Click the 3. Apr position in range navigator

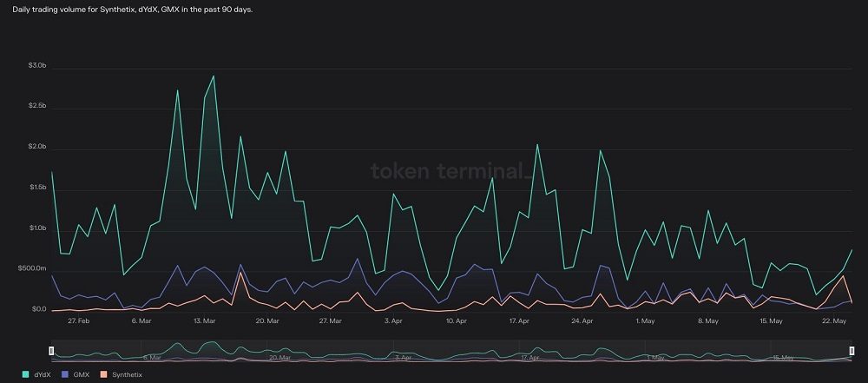coord(403,357)
